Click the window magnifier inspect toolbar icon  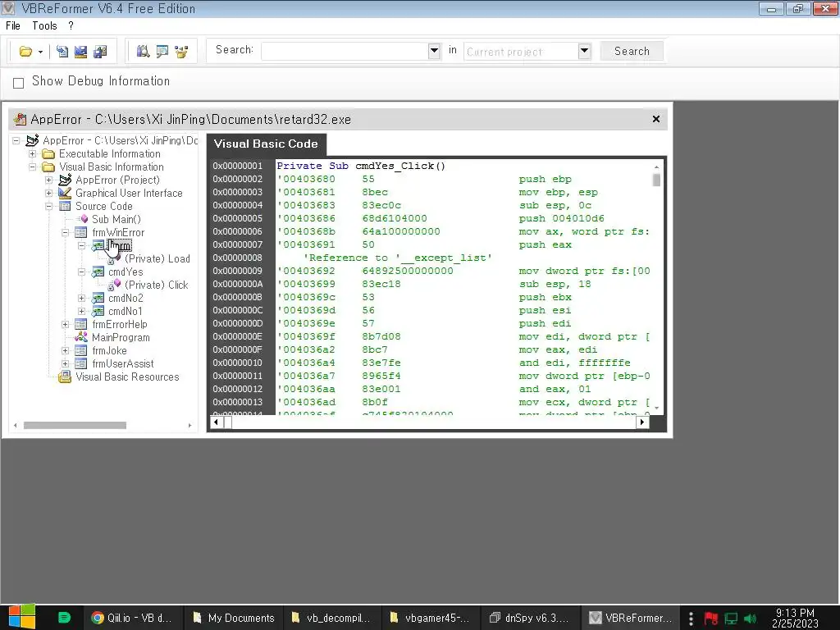(162, 52)
